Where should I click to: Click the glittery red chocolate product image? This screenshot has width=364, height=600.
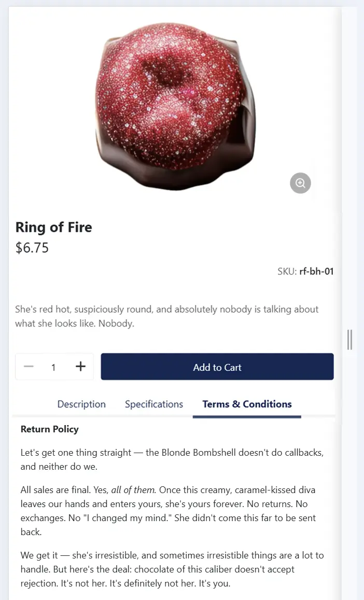click(x=175, y=106)
